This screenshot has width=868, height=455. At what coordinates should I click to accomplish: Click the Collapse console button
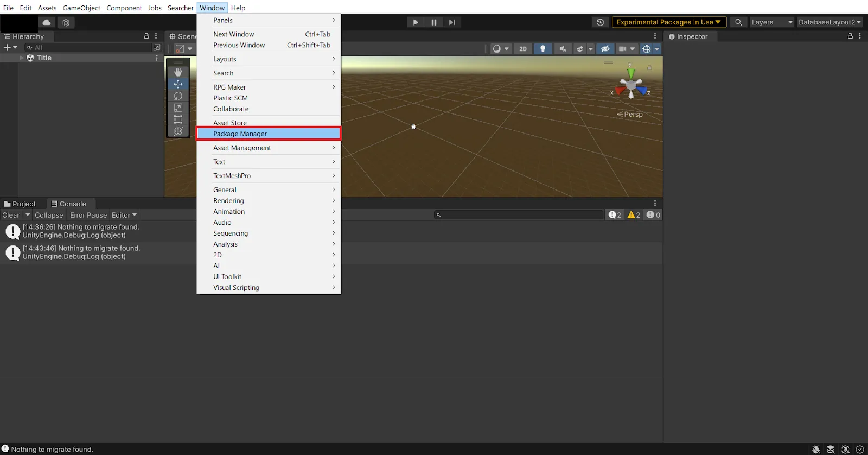pyautogui.click(x=49, y=216)
